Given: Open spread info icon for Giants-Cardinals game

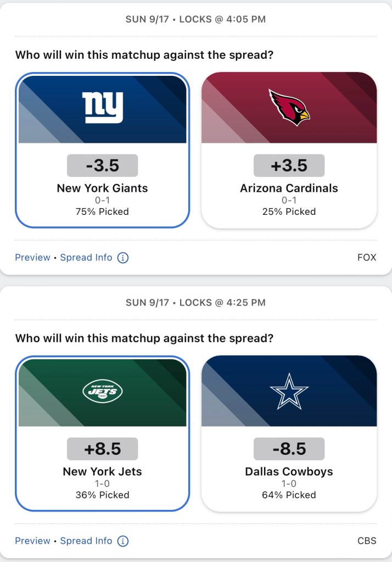Looking at the screenshot, I should pyautogui.click(x=123, y=258).
